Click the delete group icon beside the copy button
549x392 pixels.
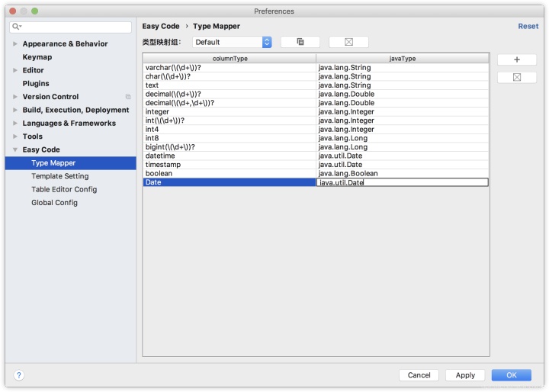(x=348, y=42)
